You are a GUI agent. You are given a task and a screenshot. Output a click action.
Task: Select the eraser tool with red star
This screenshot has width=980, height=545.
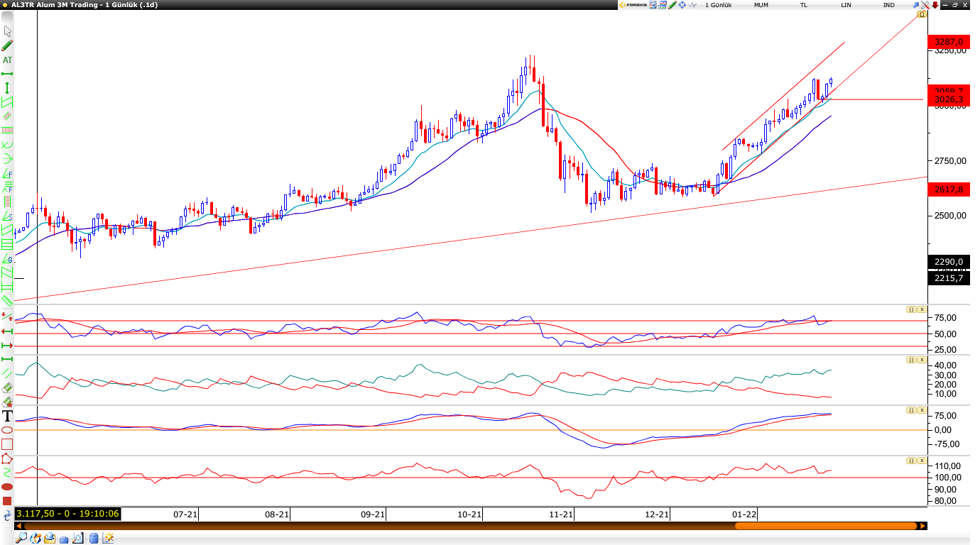(x=7, y=402)
